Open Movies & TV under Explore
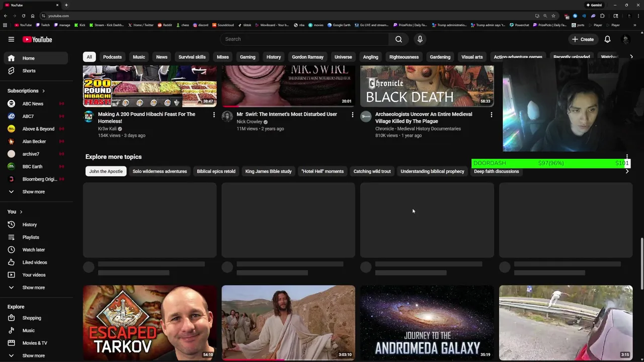Viewport: 644px width, 362px height. coord(35,343)
